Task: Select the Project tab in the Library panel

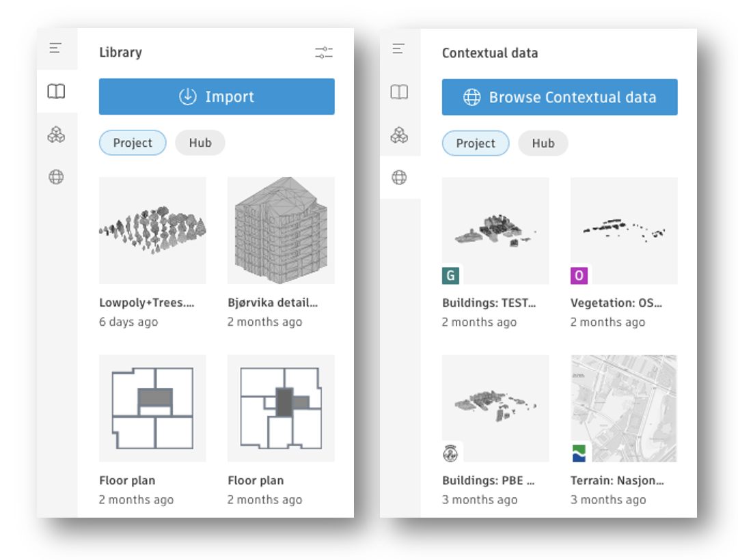Action: point(133,142)
